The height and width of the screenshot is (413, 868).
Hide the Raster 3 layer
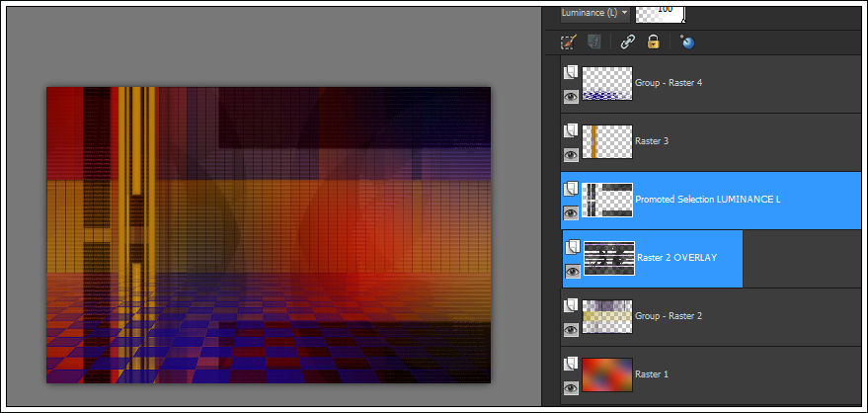571,155
